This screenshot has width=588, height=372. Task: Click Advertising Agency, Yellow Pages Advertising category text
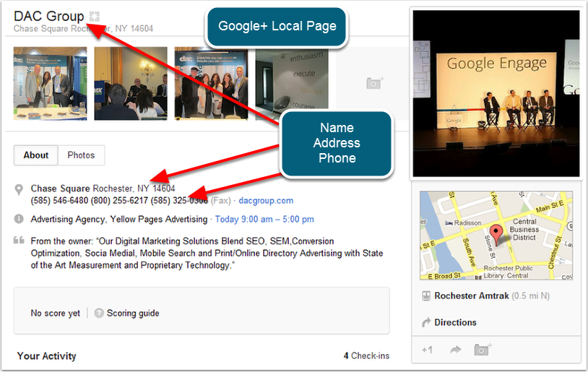pos(119,220)
